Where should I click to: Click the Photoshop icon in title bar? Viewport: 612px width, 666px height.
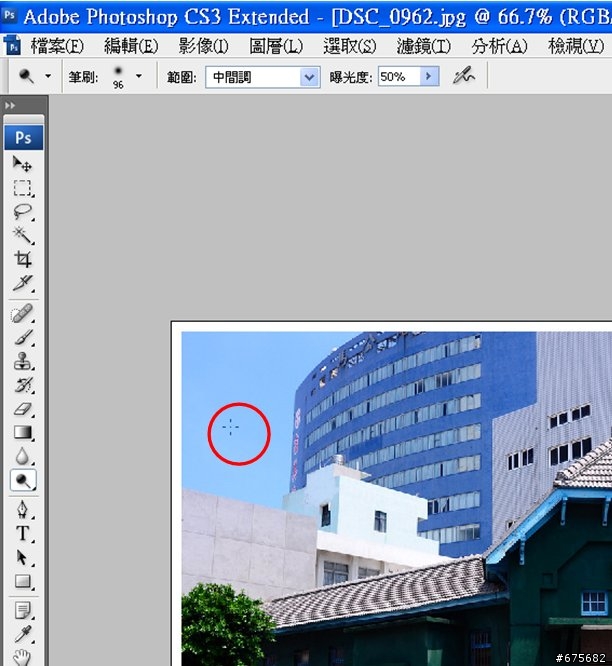pyautogui.click(x=9, y=15)
